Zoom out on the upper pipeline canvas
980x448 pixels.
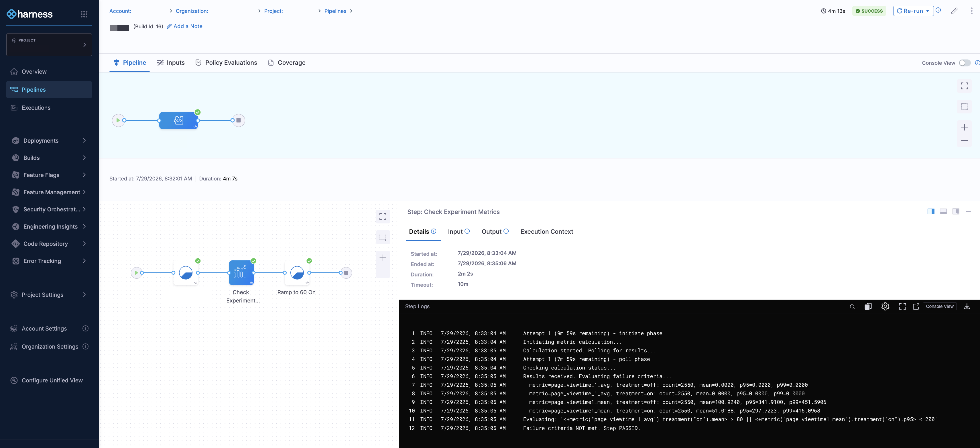click(965, 140)
